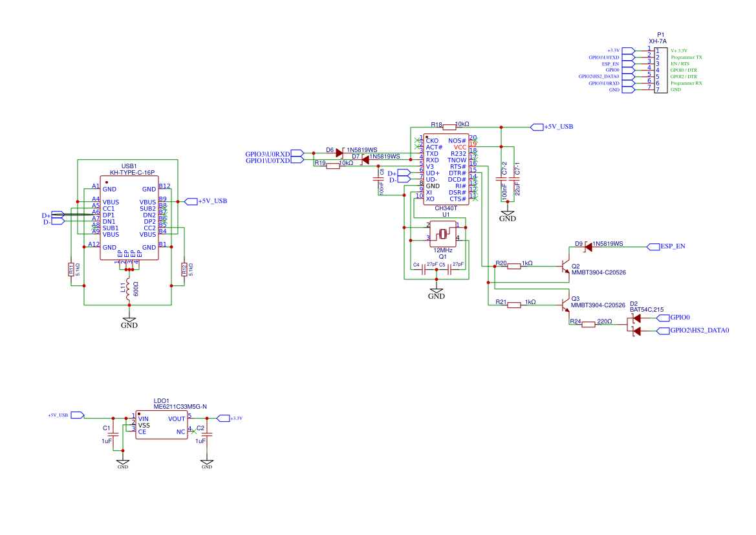Image resolution: width=756 pixels, height=535 pixels.
Task: Click the TXD pin label on CH340T
Action: point(432,154)
